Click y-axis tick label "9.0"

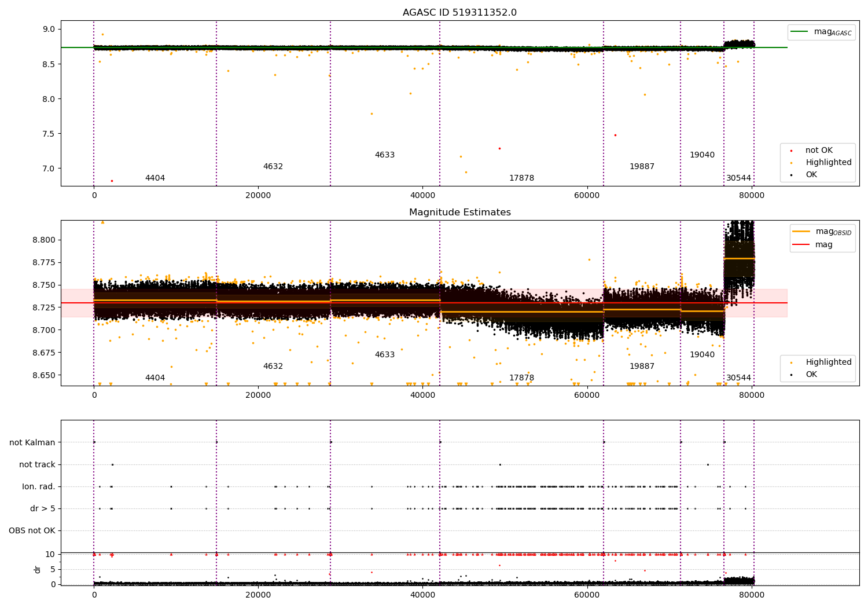(49, 30)
